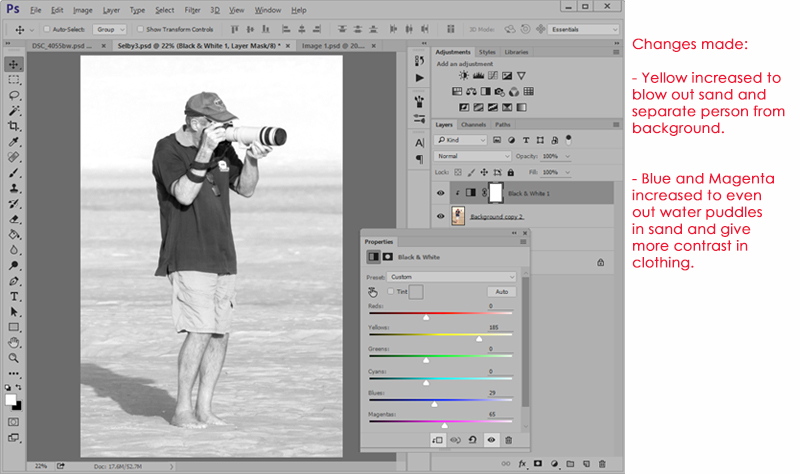Expand the Essentials workspace dropdown
This screenshot has height=474, width=800.
coord(582,30)
